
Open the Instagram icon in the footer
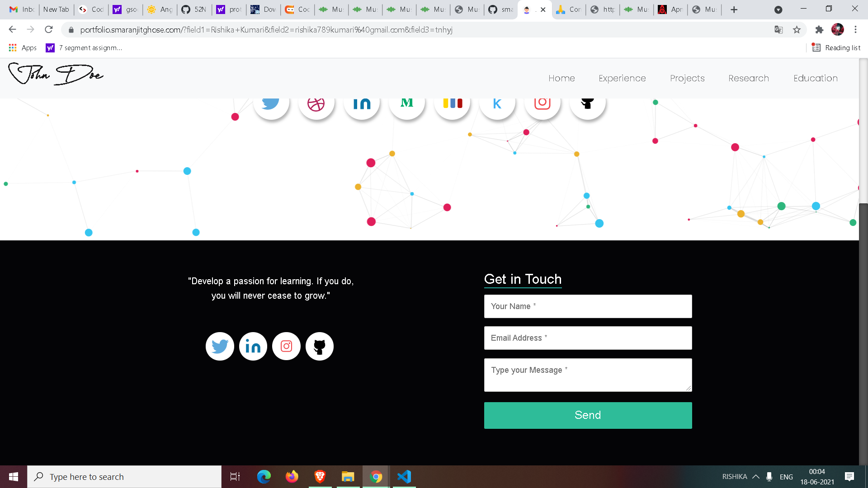click(286, 346)
